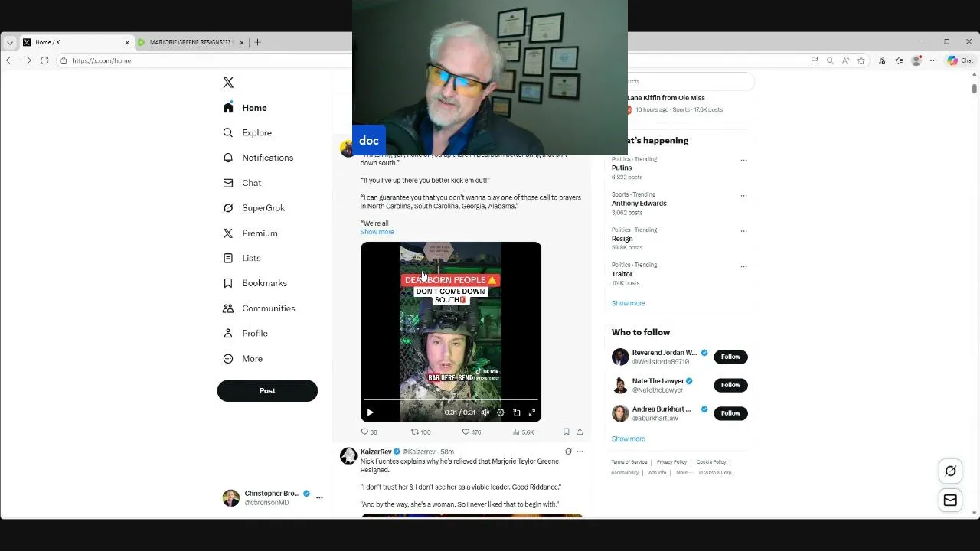This screenshot has width=980, height=551.
Task: Open browser tab actions dropdown
Action: pos(9,42)
